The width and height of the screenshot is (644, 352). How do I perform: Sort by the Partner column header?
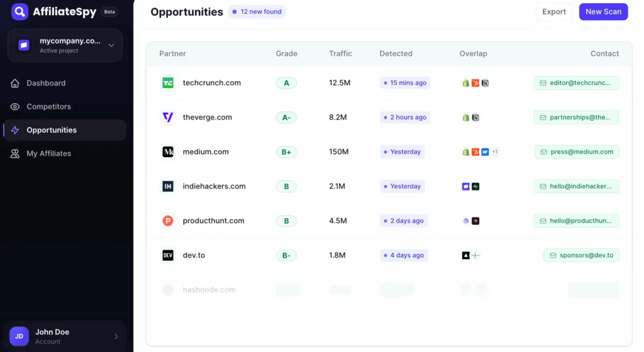point(172,53)
